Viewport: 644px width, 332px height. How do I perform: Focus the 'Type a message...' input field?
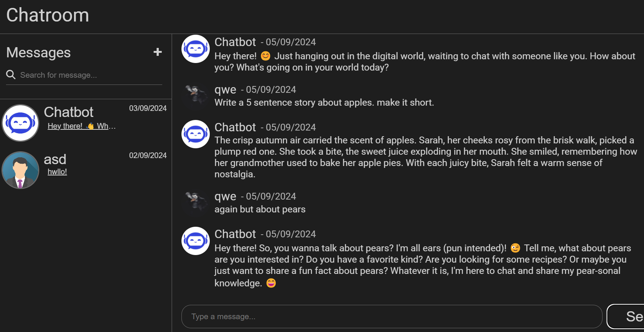392,317
